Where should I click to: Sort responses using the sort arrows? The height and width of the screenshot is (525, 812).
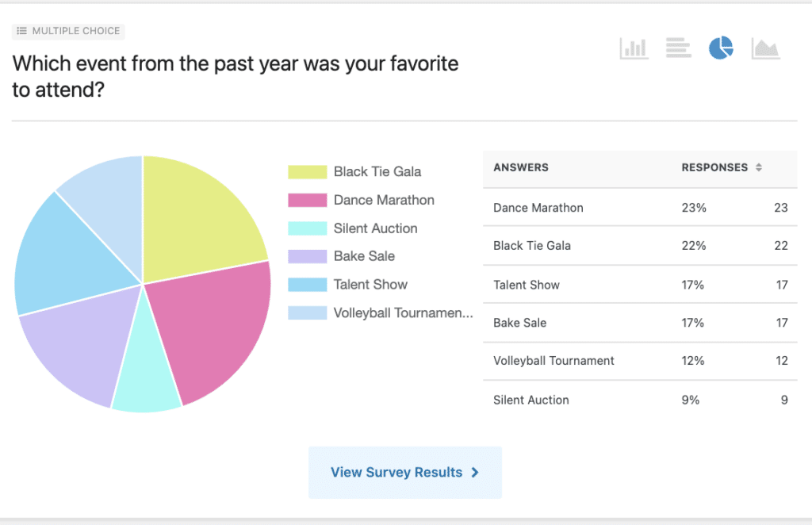pyautogui.click(x=759, y=168)
